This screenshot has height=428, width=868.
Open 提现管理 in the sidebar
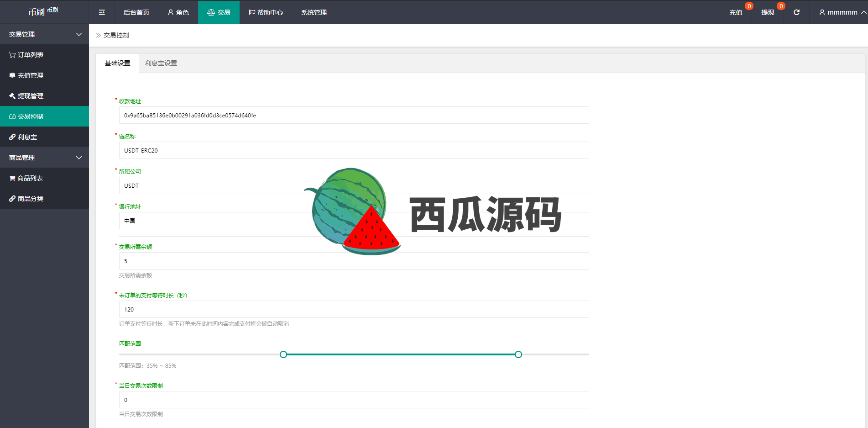point(44,96)
